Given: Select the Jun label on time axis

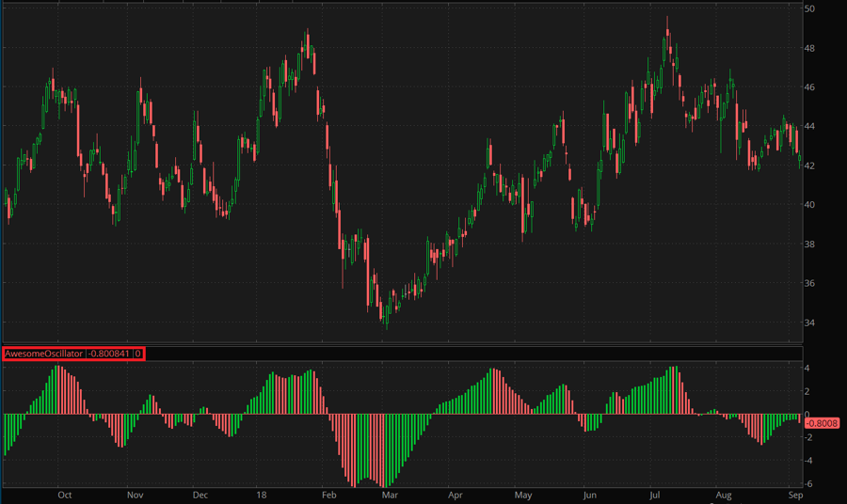Looking at the screenshot, I should pos(589,494).
